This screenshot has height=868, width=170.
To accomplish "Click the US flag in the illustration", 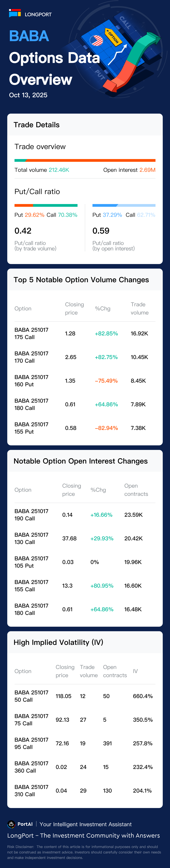I will click(x=96, y=41).
